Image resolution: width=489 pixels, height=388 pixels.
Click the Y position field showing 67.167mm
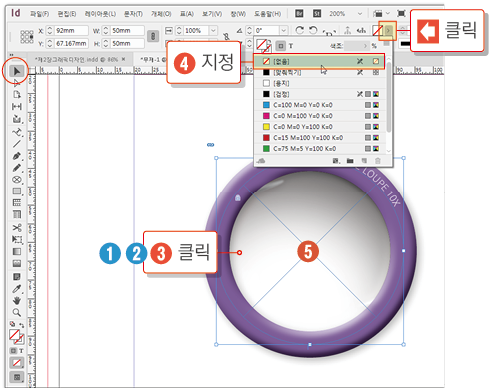[x=71, y=43]
